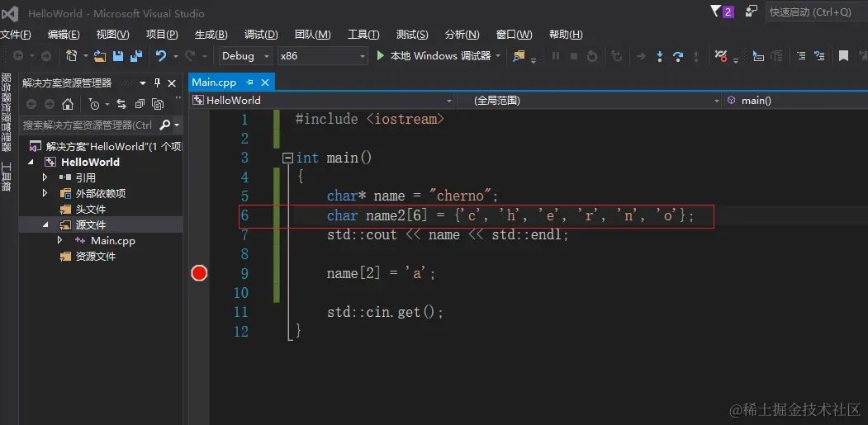Collapse the HelloWorld project node
The width and height of the screenshot is (868, 425).
coord(31,162)
